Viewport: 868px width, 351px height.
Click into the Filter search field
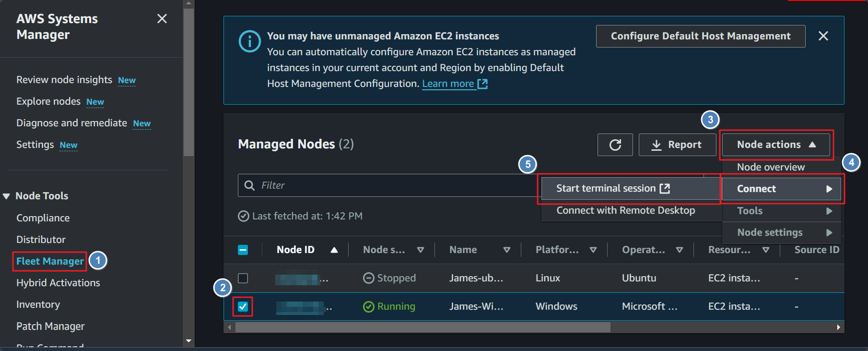point(388,185)
